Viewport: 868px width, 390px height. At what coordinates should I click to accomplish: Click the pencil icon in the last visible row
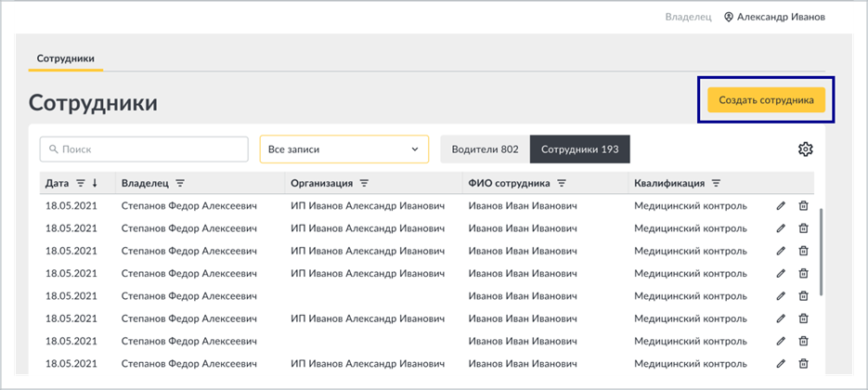[781, 364]
